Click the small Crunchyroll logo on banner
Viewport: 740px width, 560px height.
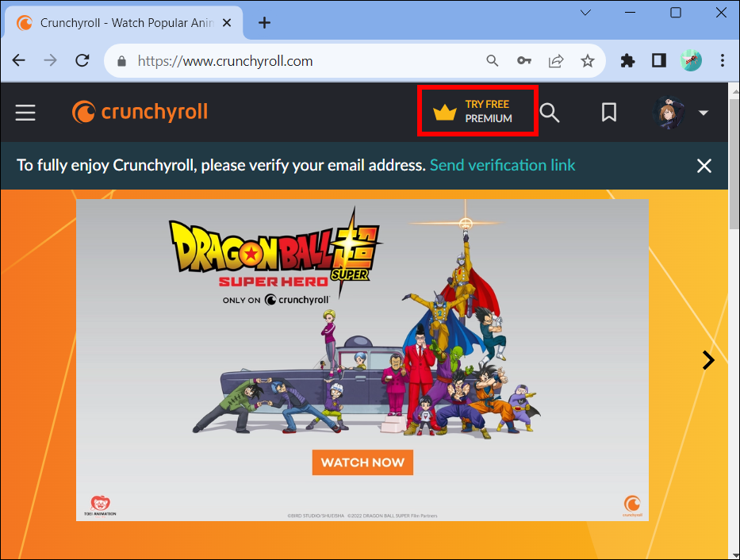632,506
